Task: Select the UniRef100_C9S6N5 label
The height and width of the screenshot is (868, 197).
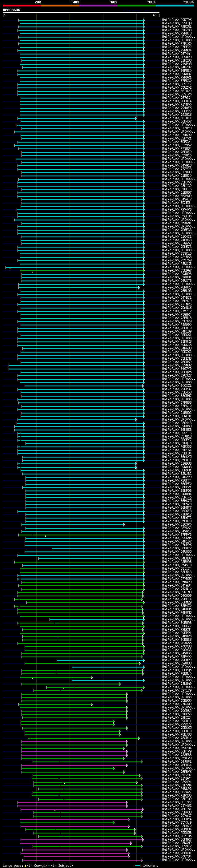Action: point(176,538)
